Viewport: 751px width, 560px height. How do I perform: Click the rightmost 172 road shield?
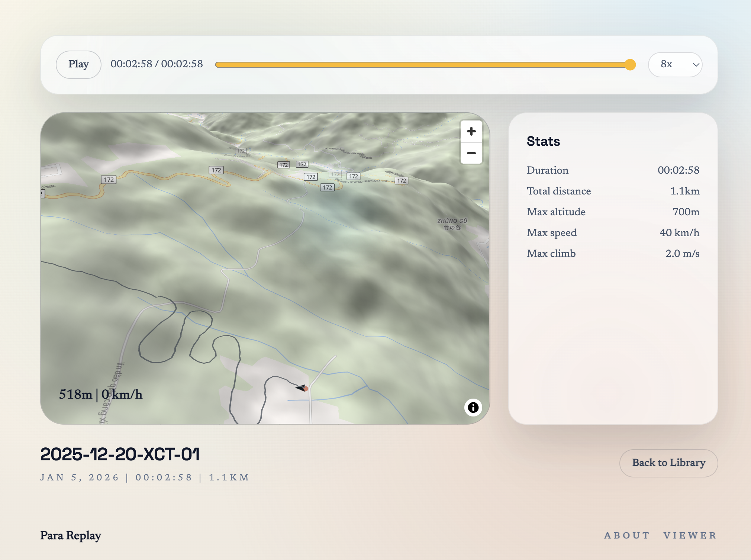pyautogui.click(x=402, y=181)
